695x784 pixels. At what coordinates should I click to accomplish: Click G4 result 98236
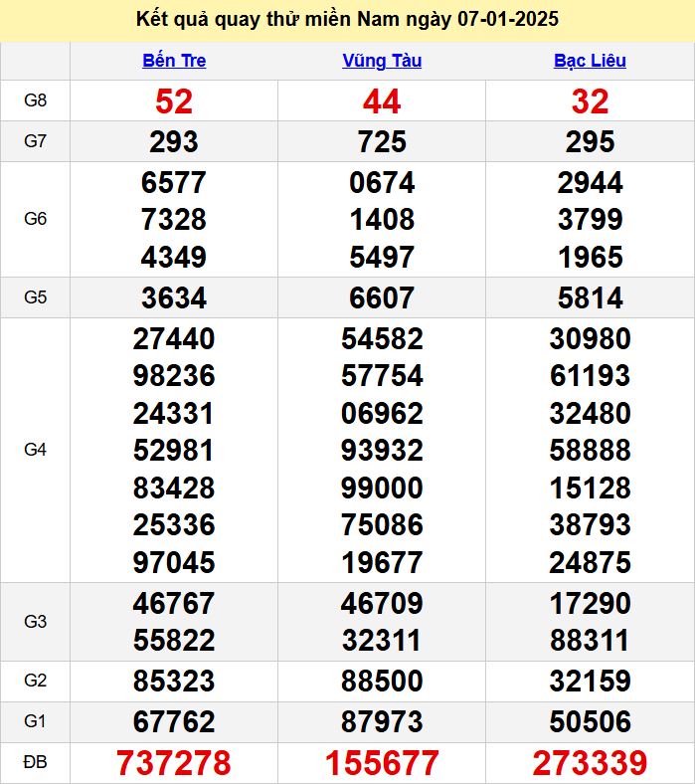pos(174,376)
